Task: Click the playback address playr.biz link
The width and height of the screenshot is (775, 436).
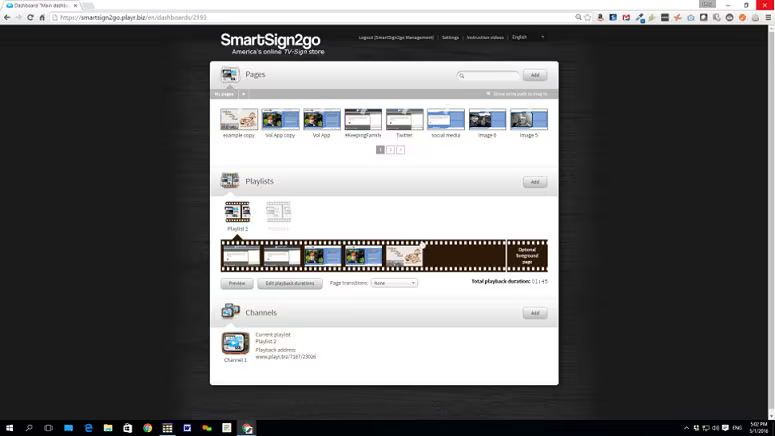Action: coord(286,357)
